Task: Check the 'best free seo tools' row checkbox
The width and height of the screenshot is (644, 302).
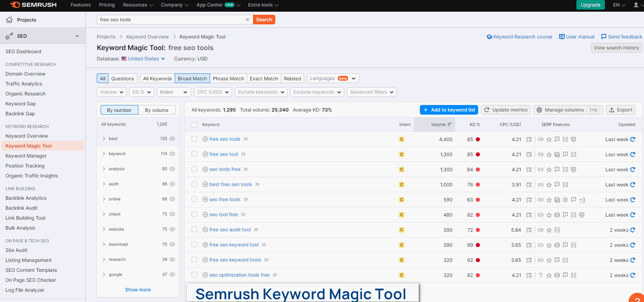Action: pyautogui.click(x=194, y=184)
